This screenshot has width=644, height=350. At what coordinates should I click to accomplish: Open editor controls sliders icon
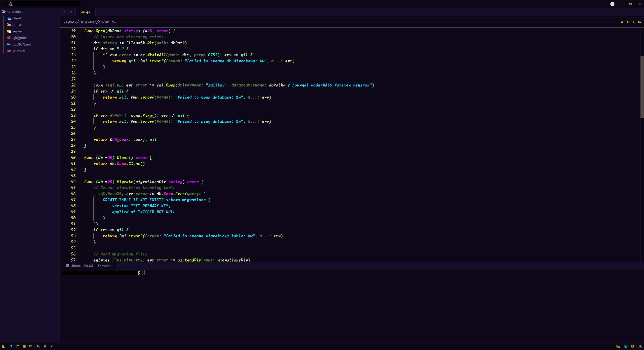pyautogui.click(x=639, y=22)
